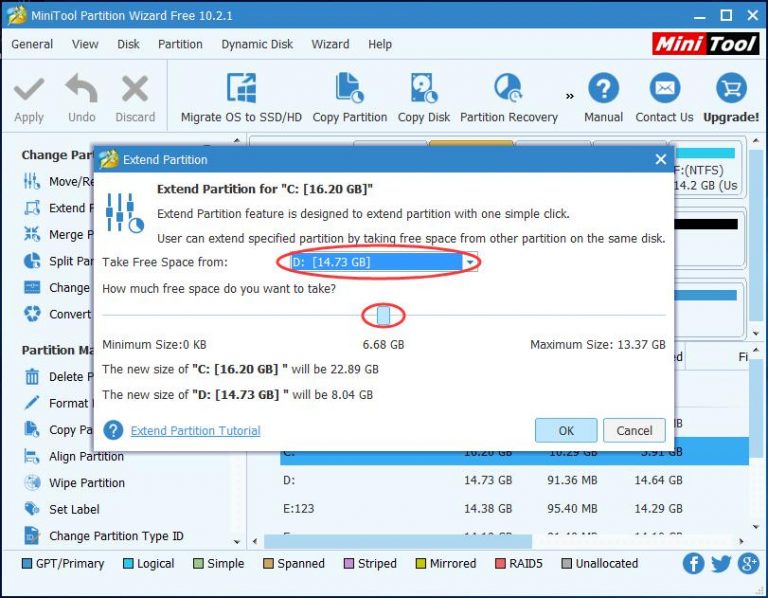This screenshot has width=768, height=598.
Task: Select Change Partition Type ID
Action: click(103, 536)
